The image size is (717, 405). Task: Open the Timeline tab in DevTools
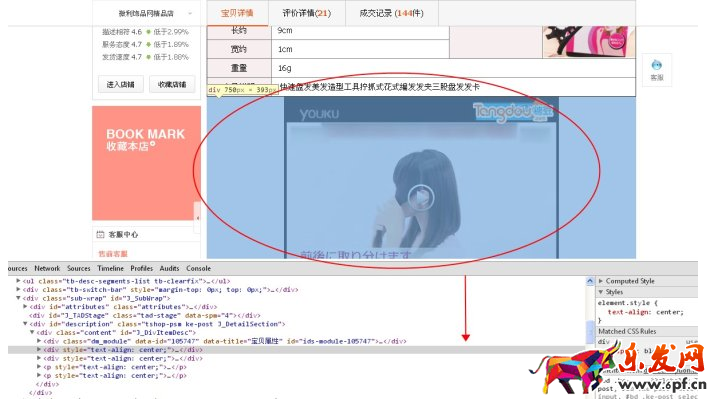(110, 269)
